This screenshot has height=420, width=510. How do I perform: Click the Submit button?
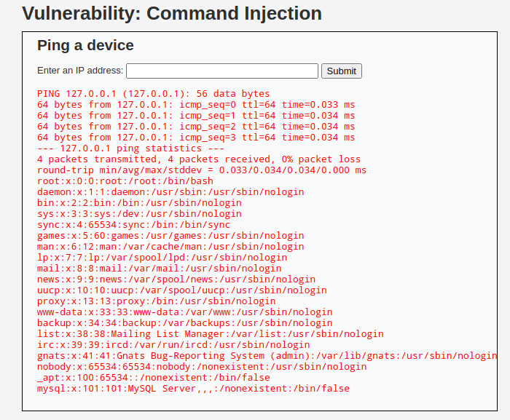[x=341, y=71]
